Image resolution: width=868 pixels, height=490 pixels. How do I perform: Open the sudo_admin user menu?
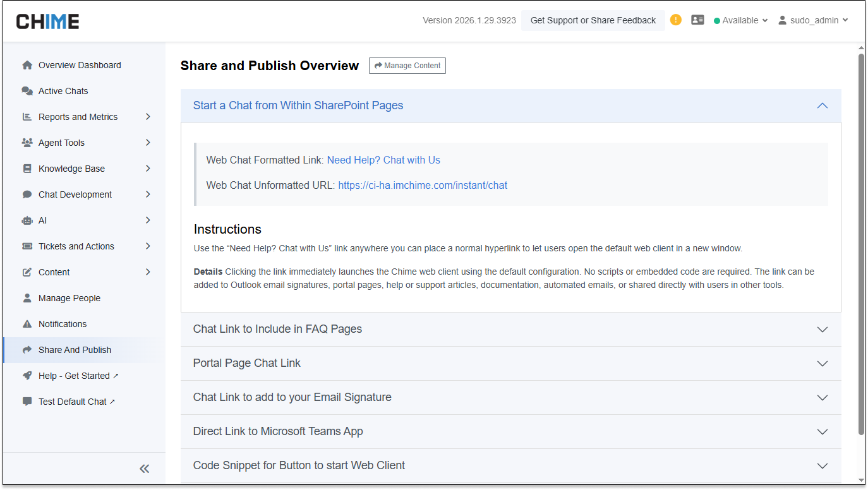click(813, 20)
